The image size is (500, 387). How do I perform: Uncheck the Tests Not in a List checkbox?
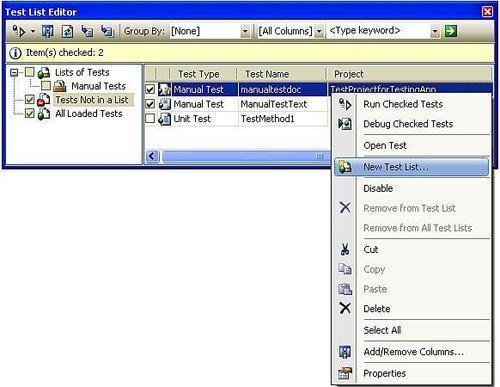point(30,99)
